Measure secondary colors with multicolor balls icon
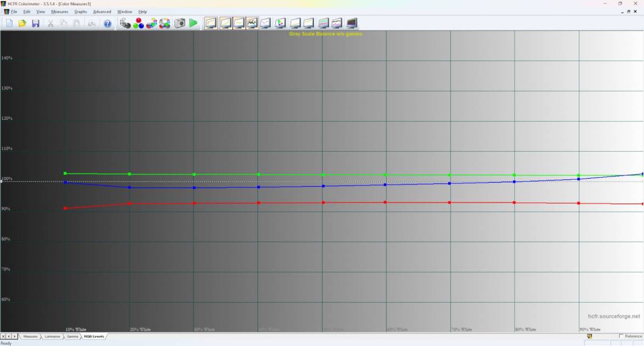The height and width of the screenshot is (346, 644). [152, 24]
